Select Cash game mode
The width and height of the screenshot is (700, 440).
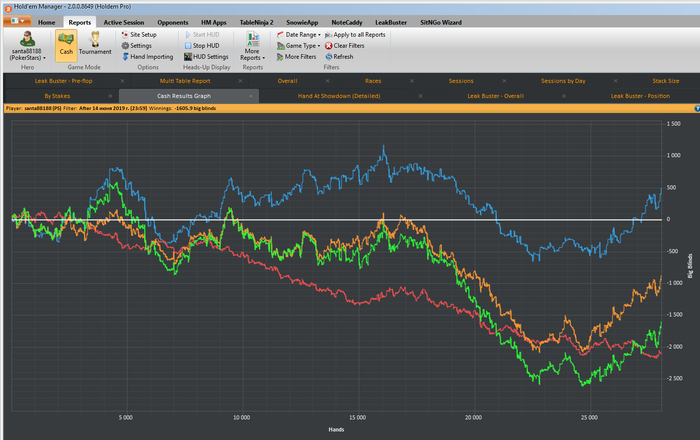click(66, 45)
